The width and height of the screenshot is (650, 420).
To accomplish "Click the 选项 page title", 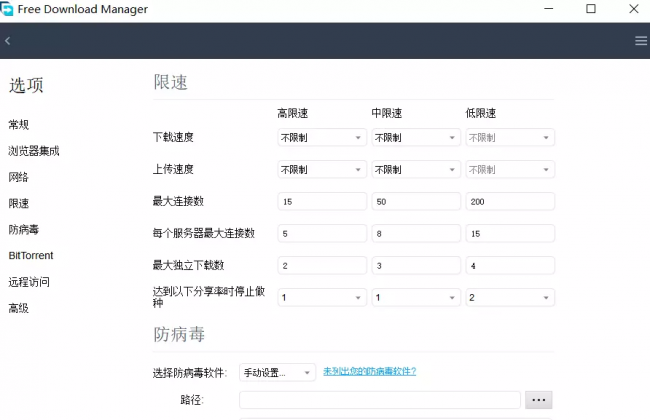I will pos(26,85).
